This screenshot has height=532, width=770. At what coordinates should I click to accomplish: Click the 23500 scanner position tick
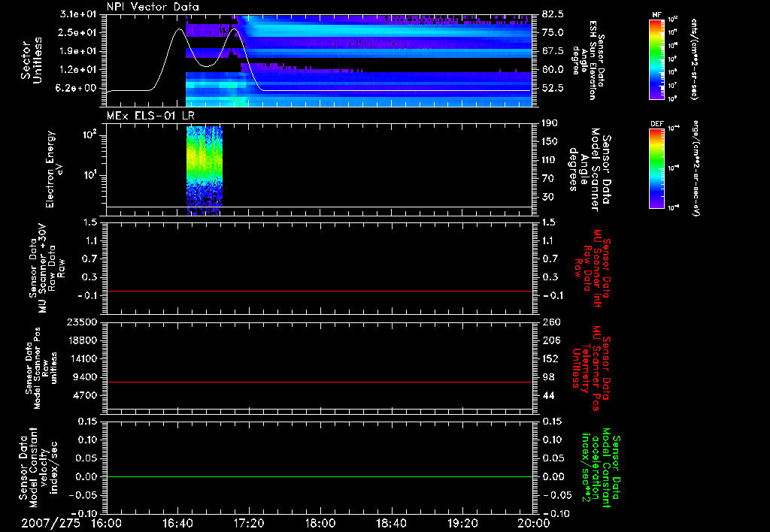tap(81, 322)
